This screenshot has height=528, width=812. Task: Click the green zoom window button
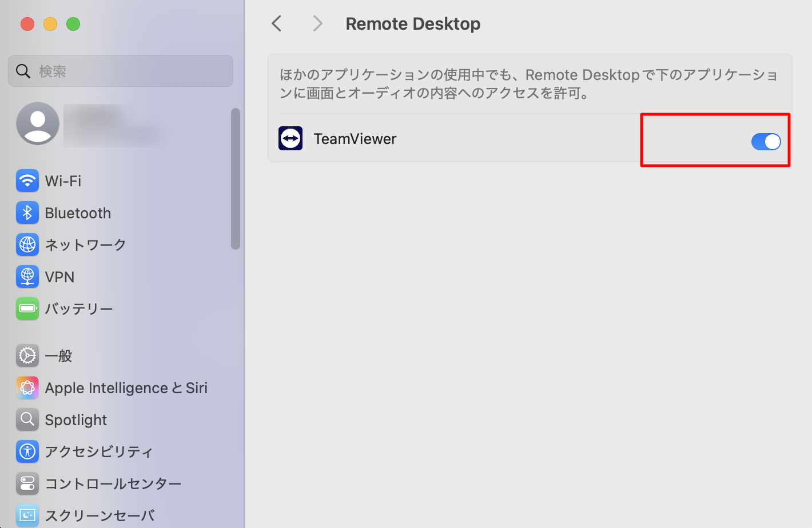[73, 24]
